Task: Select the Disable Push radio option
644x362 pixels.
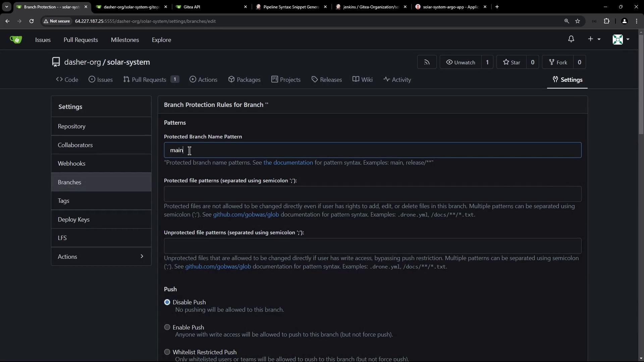Action: click(167, 302)
